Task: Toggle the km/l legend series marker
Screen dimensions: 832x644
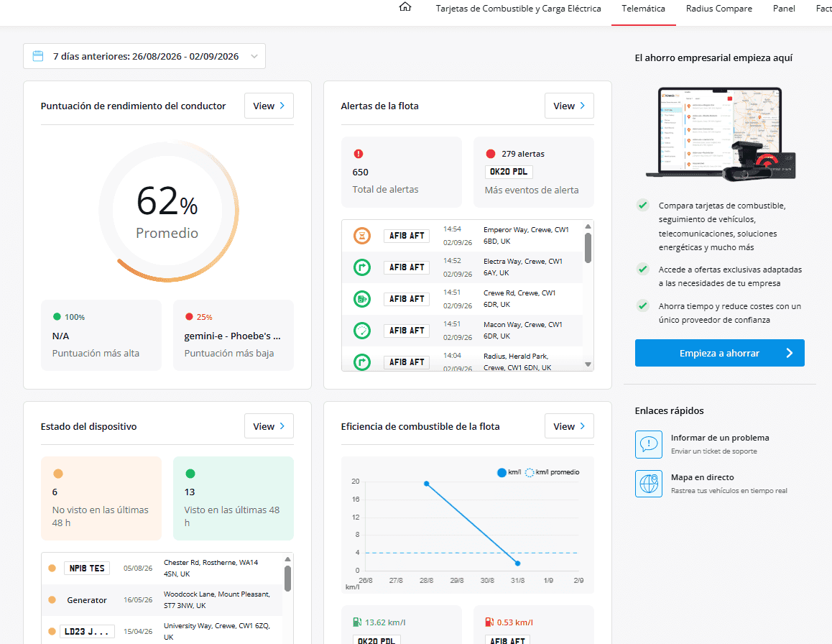Action: [x=501, y=472]
